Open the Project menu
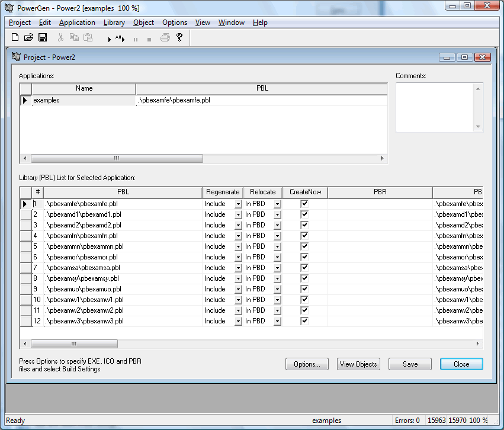Viewport: 504px width, 430px height. 20,23
